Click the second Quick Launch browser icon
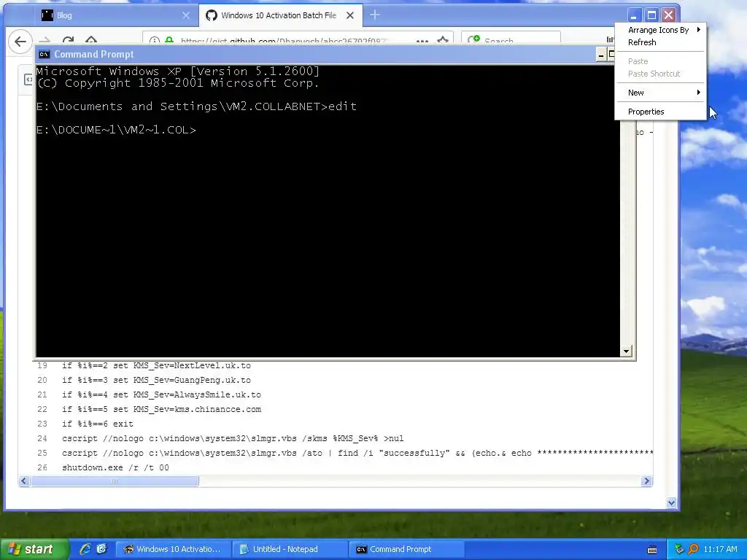 click(102, 549)
